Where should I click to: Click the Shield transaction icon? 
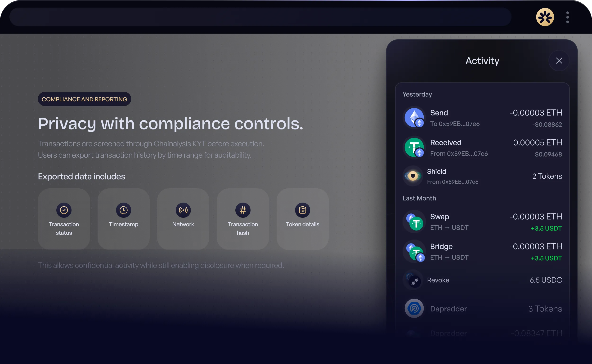(413, 176)
